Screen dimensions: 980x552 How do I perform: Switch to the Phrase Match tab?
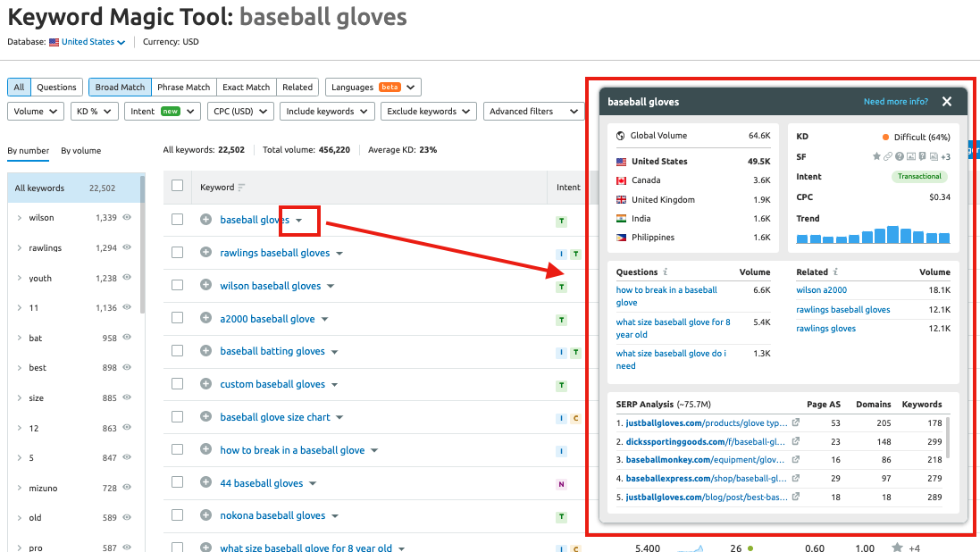click(x=183, y=88)
